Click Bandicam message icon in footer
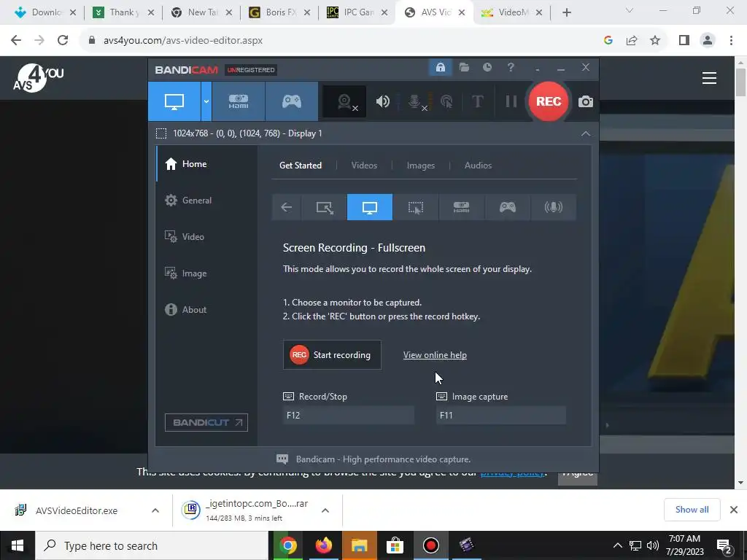This screenshot has width=747, height=560. pos(282,459)
